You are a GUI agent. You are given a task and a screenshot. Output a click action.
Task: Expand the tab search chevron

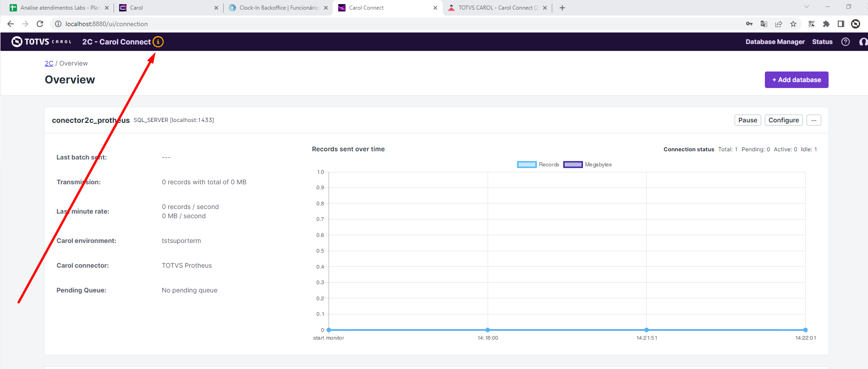tap(807, 7)
